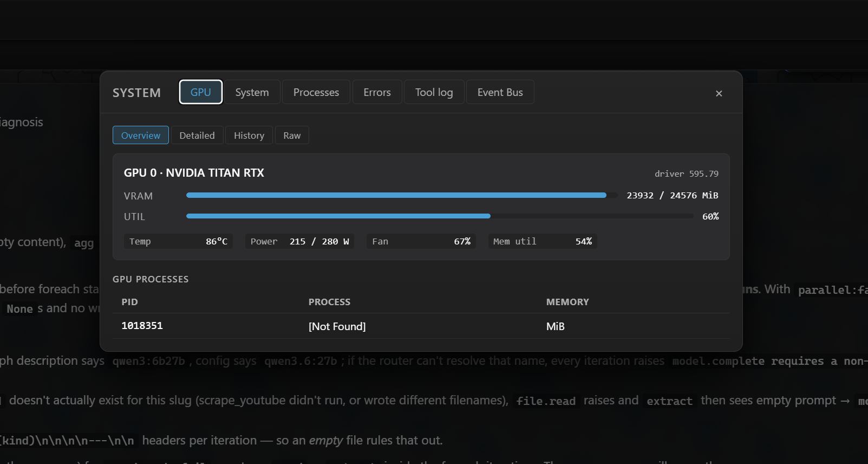Show the Raw sub-tab
The image size is (868, 464).
[x=292, y=136]
